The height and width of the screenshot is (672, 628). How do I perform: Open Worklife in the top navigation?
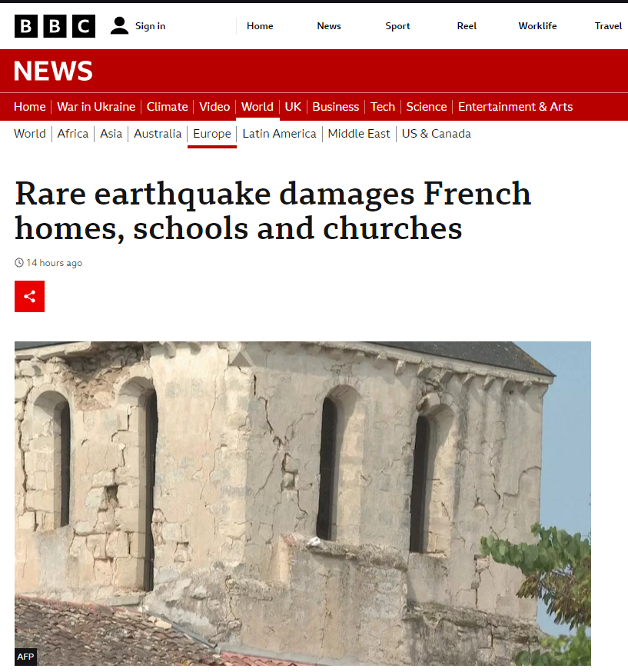(537, 26)
